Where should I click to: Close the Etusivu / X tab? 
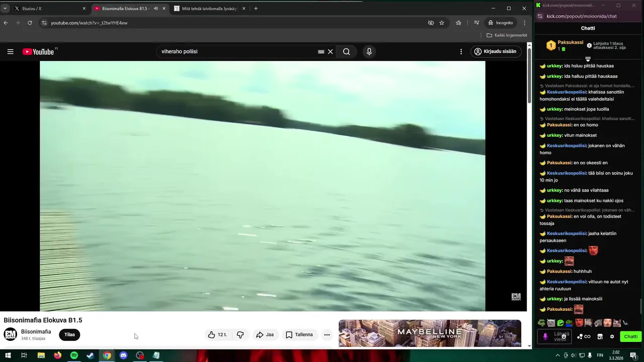[84, 9]
